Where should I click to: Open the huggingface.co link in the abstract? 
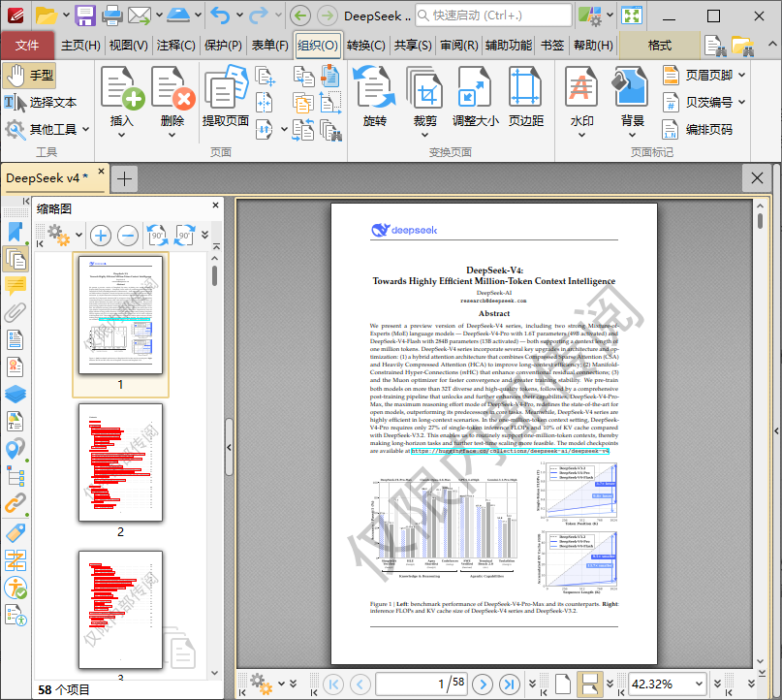pyautogui.click(x=510, y=451)
